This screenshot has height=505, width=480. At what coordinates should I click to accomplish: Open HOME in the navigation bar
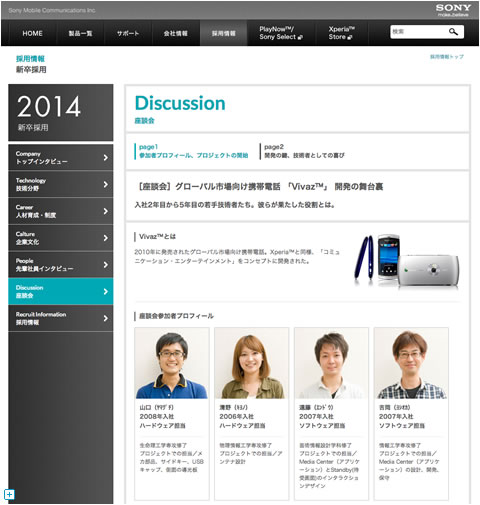32,33
